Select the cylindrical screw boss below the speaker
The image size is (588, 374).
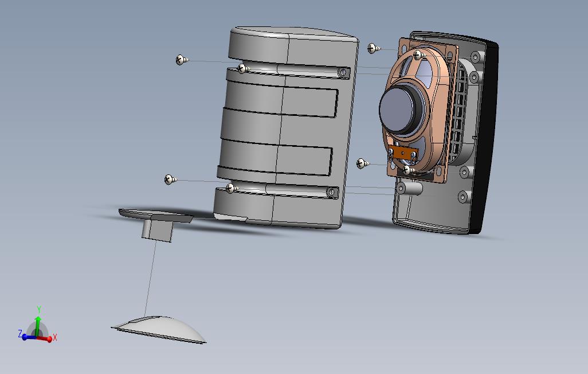410,188
